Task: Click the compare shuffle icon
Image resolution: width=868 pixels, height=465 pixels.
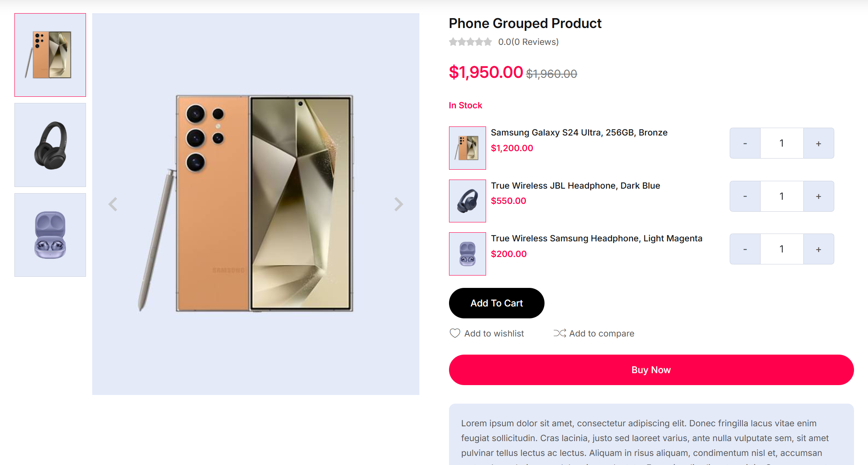Action: coord(559,333)
